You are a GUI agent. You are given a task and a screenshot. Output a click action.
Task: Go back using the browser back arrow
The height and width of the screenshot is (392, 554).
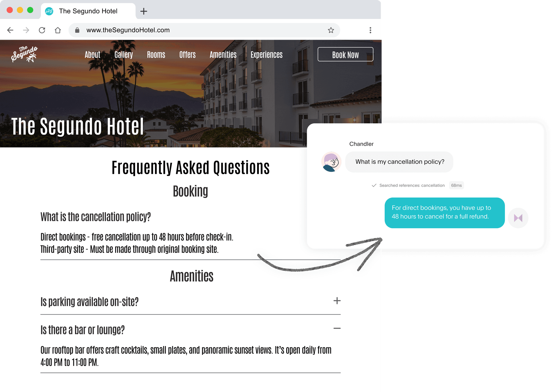[10, 30]
